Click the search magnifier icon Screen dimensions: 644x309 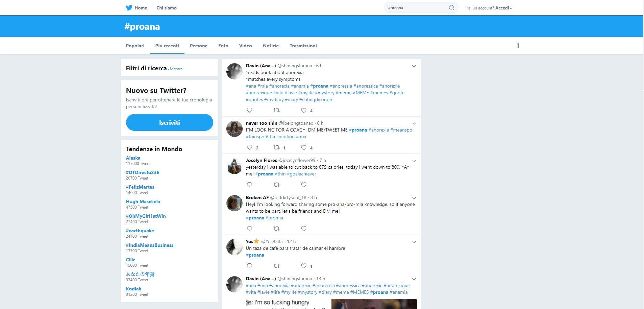click(x=451, y=7)
